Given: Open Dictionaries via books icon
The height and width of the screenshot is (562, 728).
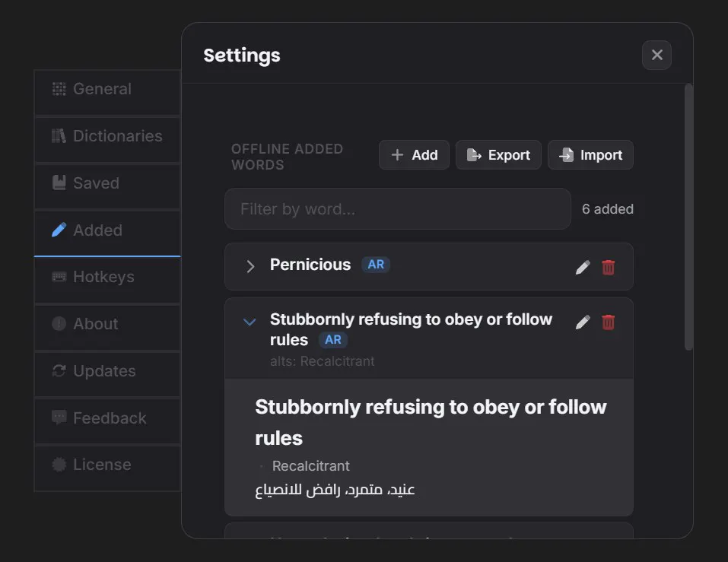Looking at the screenshot, I should (59, 136).
